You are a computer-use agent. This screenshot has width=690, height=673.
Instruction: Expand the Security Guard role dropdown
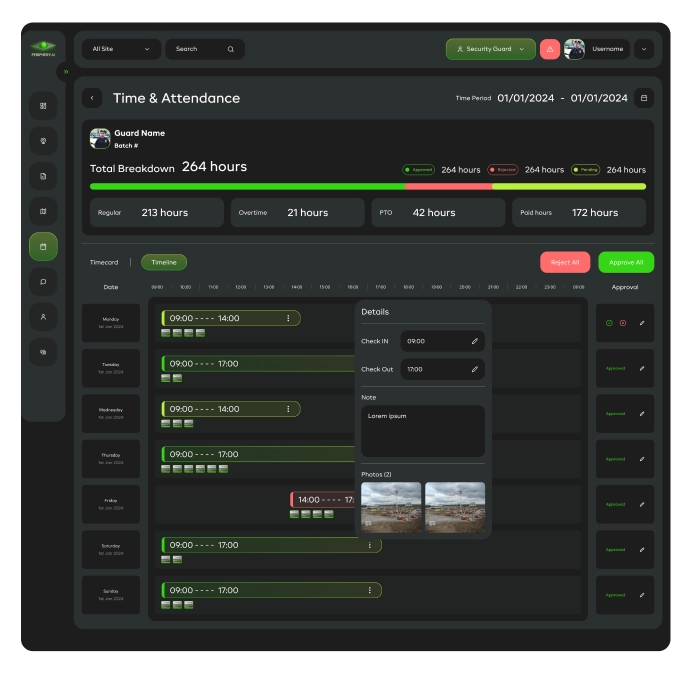pyautogui.click(x=490, y=49)
